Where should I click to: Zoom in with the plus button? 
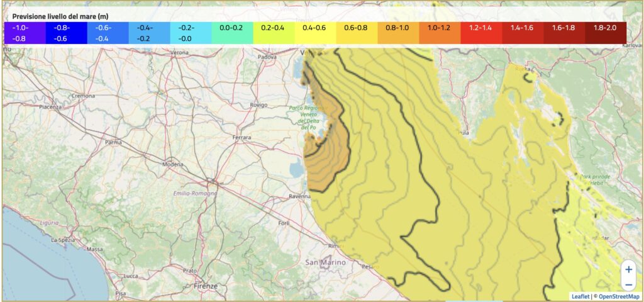(x=628, y=269)
